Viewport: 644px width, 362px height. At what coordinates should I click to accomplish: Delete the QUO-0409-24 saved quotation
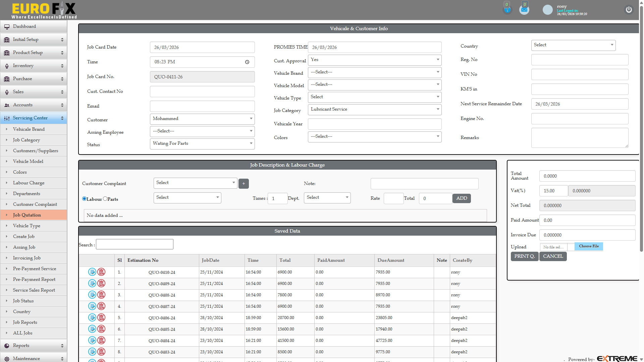click(101, 284)
